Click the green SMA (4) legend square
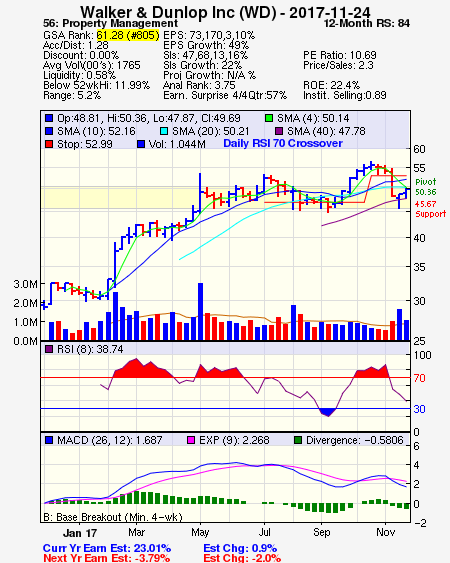This screenshot has width=450, height=563. tap(269, 118)
